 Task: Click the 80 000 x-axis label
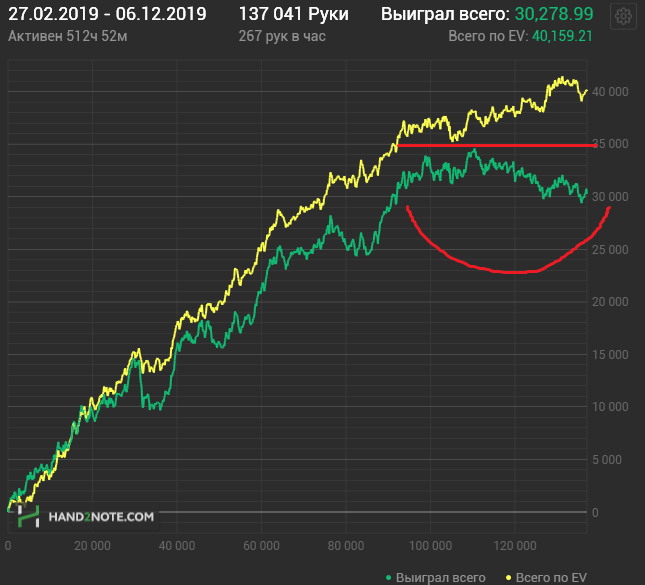346,546
